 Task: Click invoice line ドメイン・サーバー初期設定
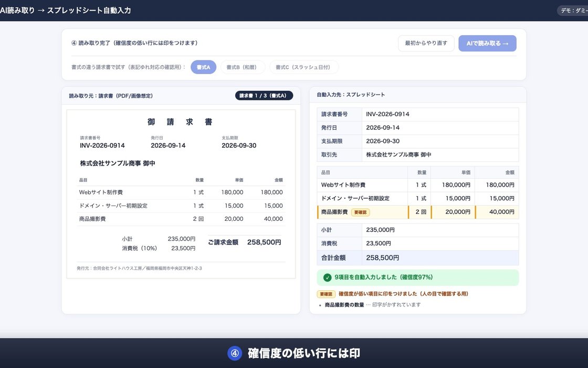click(181, 206)
